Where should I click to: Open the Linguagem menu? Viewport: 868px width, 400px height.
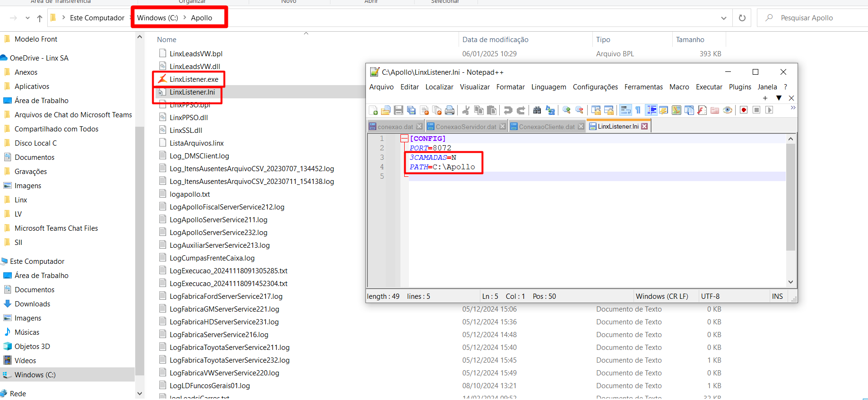[548, 87]
